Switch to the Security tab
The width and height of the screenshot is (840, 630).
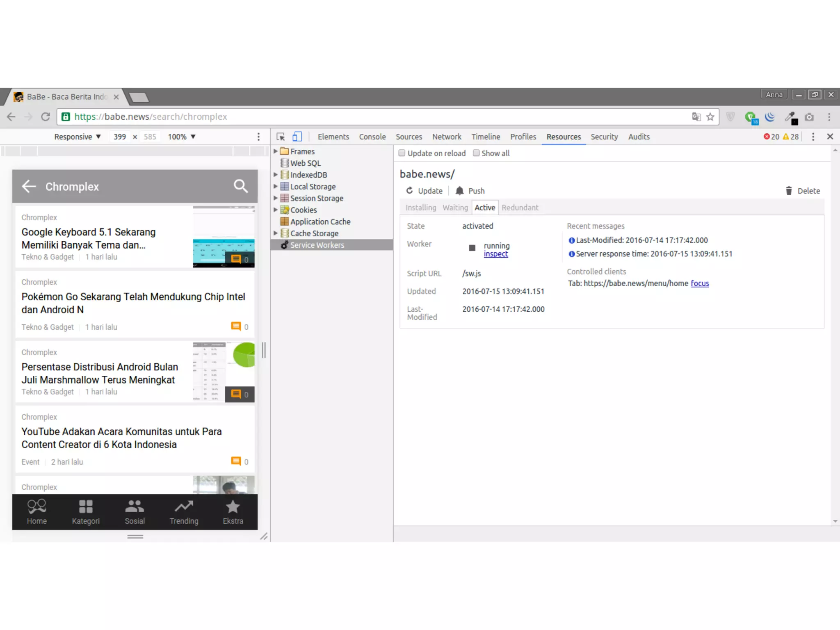604,137
